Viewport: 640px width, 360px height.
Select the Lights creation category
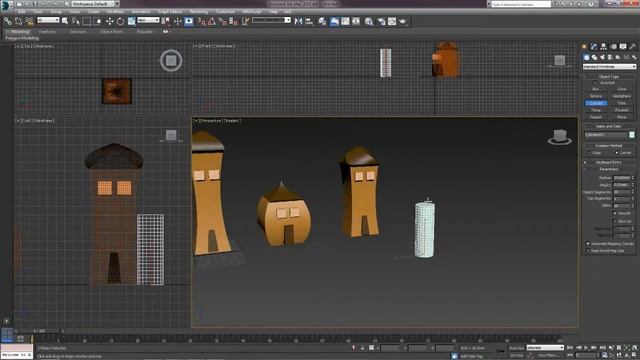602,58
